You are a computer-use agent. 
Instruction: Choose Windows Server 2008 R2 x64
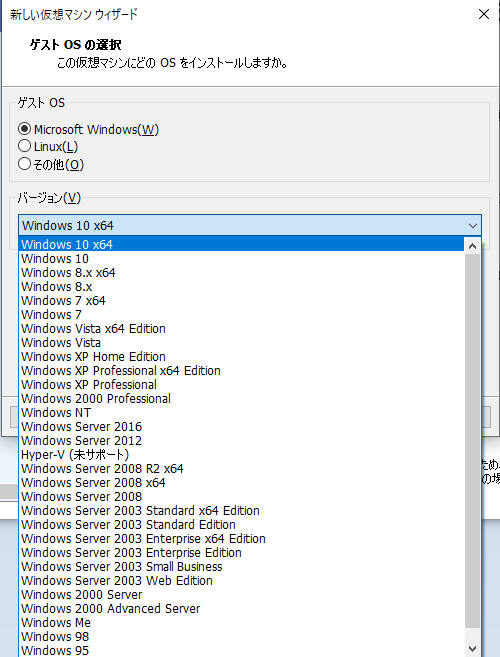[x=242, y=468]
